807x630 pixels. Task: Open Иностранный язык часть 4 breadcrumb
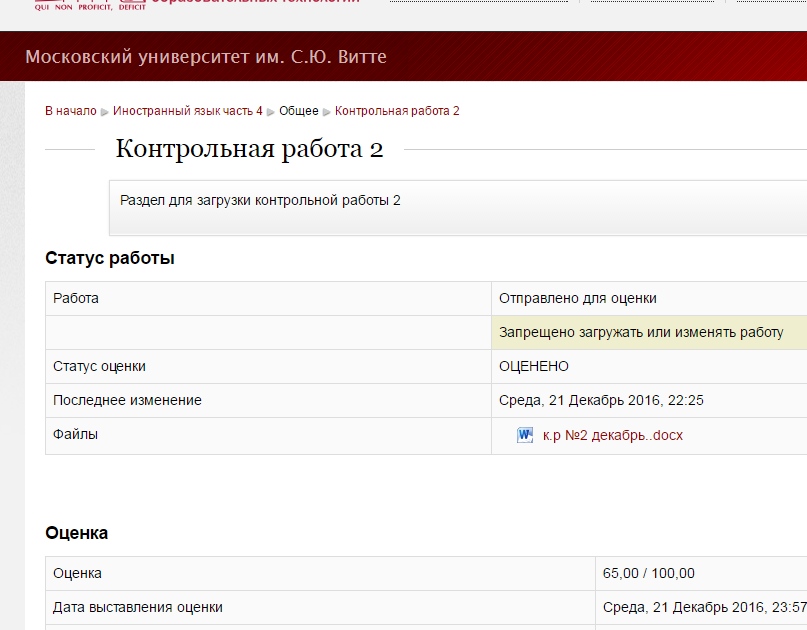(x=188, y=111)
